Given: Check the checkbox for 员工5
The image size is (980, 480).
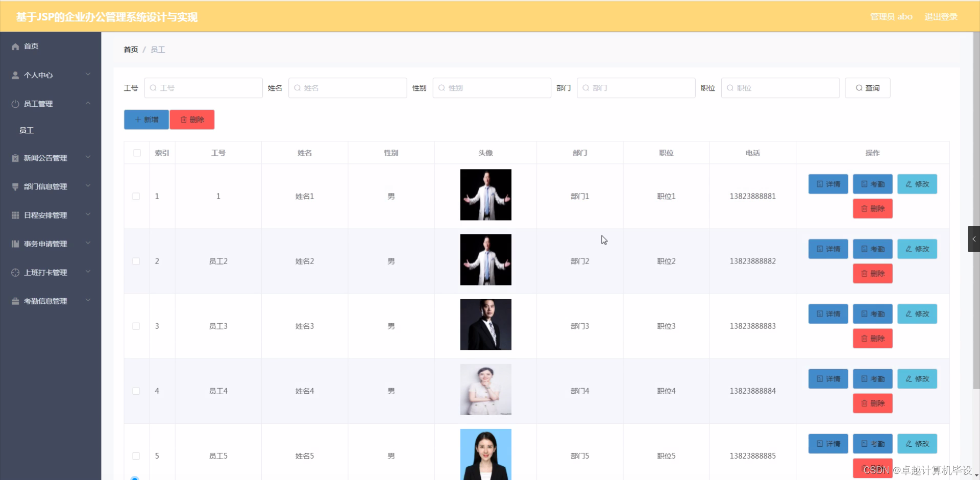Looking at the screenshot, I should tap(136, 456).
